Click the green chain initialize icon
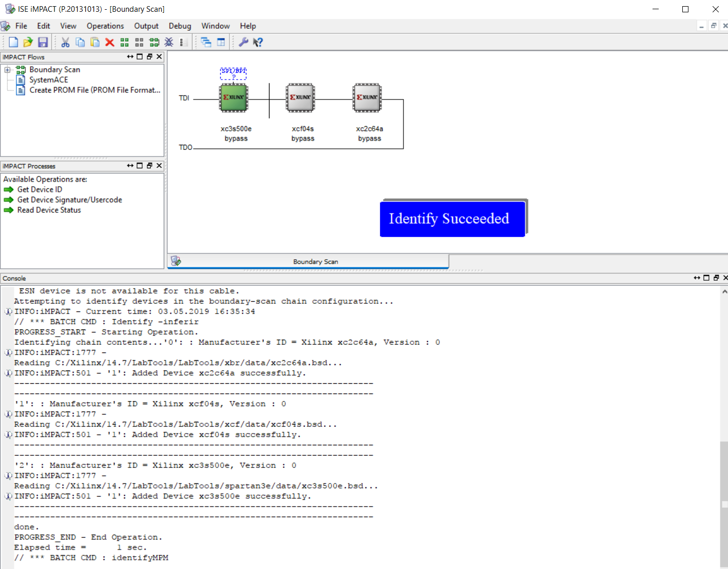Viewport: 728px width, 569px height. pyautogui.click(x=154, y=42)
